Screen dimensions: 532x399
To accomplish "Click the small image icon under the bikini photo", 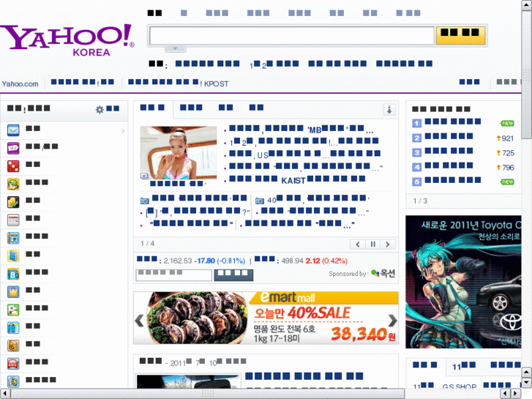I will coord(145,176).
